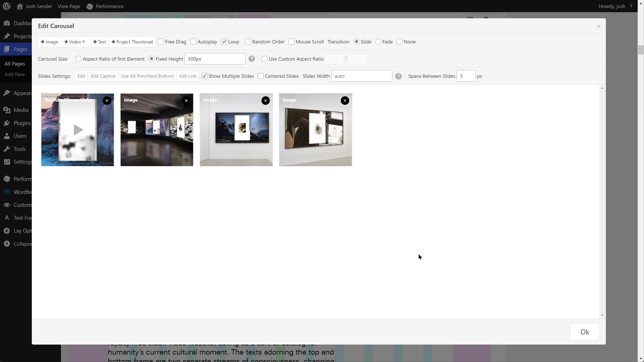
Task: Click the Ok button
Action: 585,332
